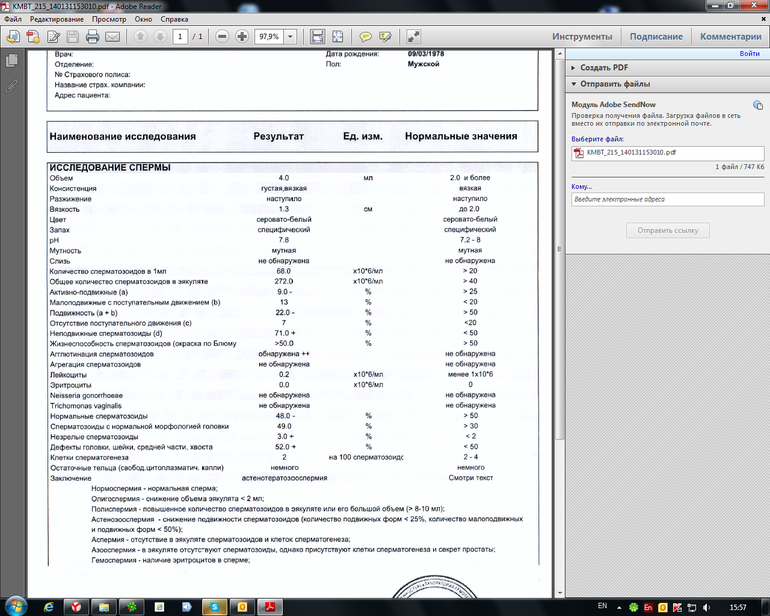Click the EN language indicator in tray
This screenshot has height=616, width=770.
pos(602,606)
